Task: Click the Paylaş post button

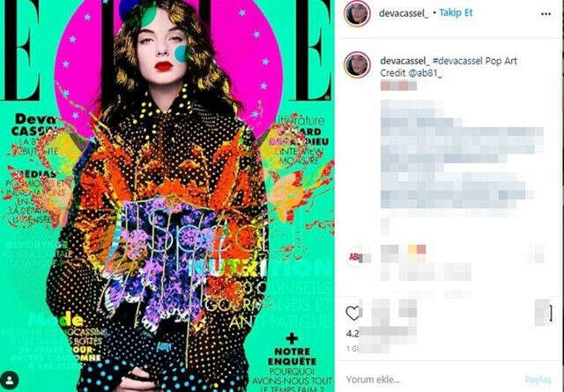Action: click(538, 380)
